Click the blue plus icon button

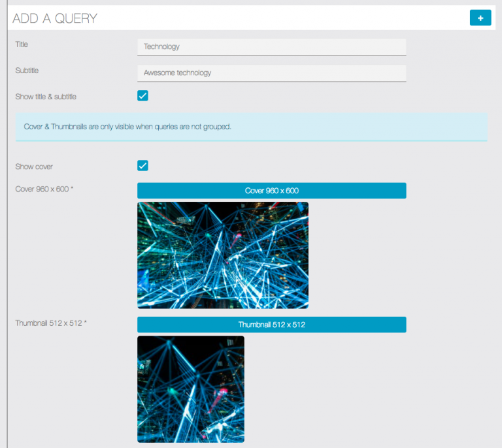click(480, 18)
